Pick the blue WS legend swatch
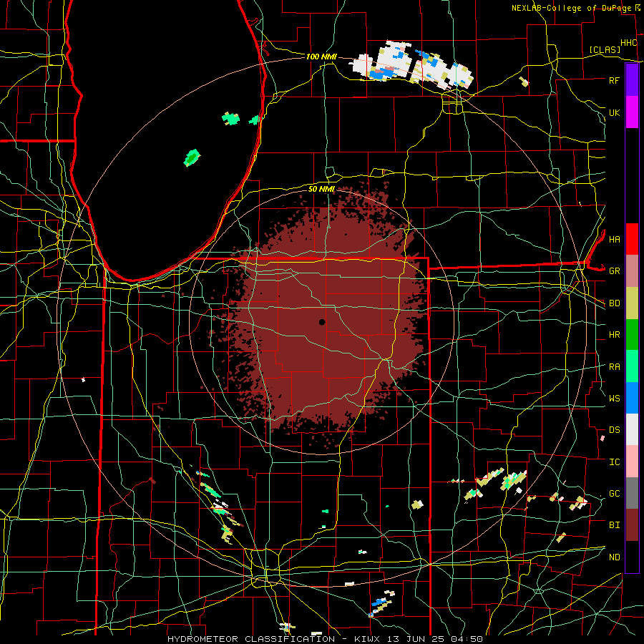Screen dimensions: 644x644 pyautogui.click(x=632, y=398)
